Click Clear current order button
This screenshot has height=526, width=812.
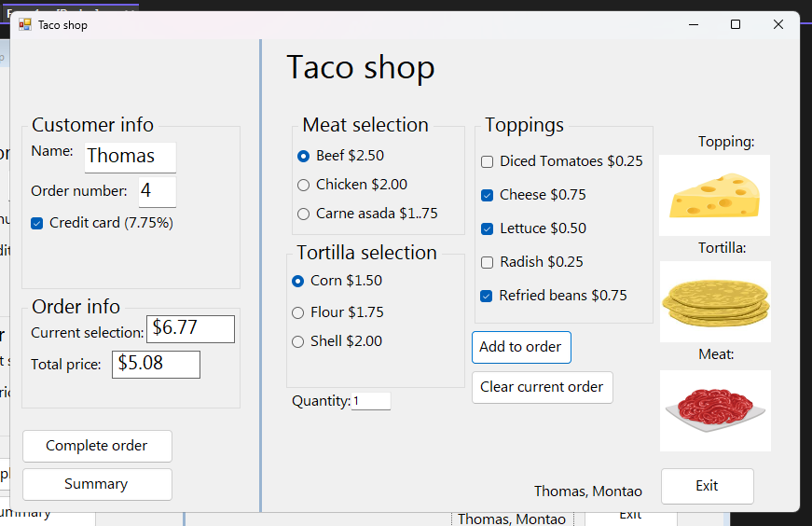point(542,387)
